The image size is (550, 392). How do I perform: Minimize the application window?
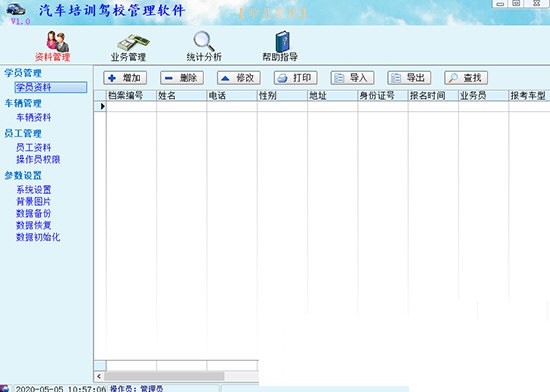click(501, 4)
